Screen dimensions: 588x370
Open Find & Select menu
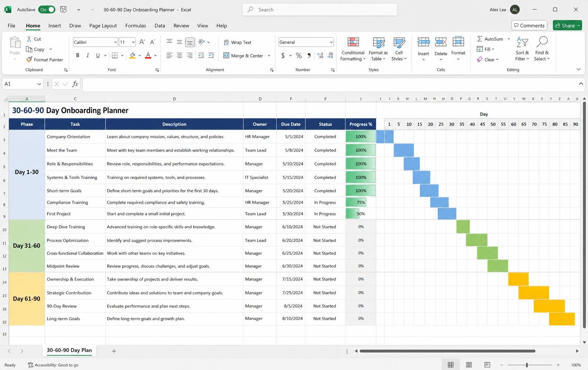point(542,49)
